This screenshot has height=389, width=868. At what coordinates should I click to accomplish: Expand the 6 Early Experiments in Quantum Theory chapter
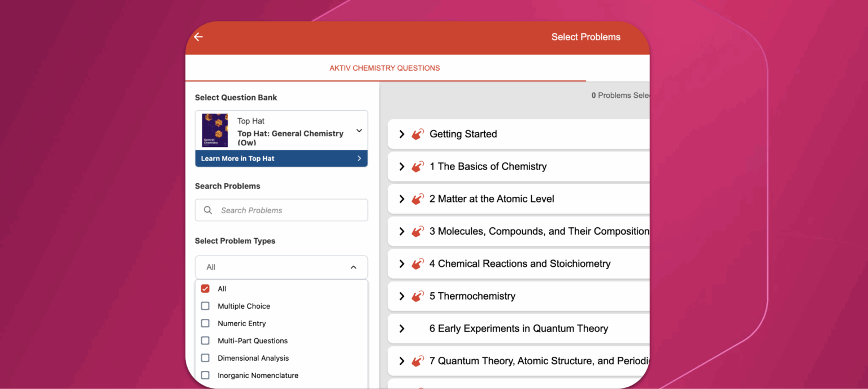[402, 329]
